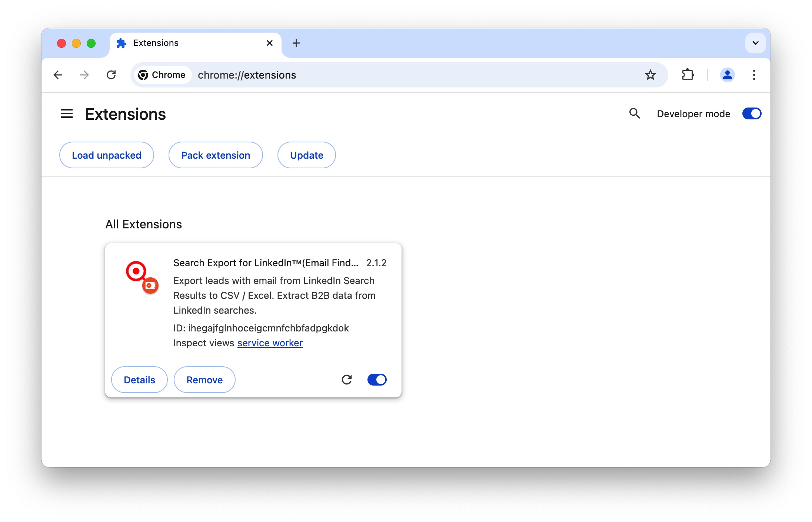812x522 pixels.
Task: Open Chrome's three-dot menu
Action: click(x=754, y=75)
